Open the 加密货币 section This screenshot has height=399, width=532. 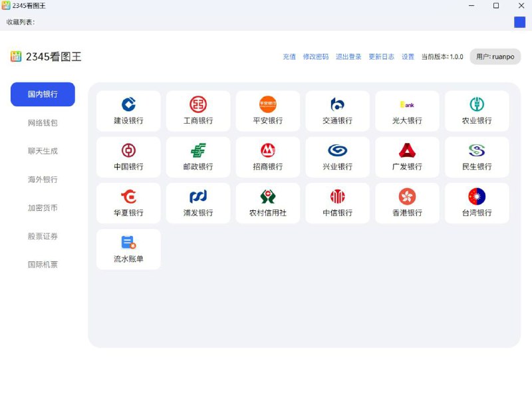tap(43, 207)
